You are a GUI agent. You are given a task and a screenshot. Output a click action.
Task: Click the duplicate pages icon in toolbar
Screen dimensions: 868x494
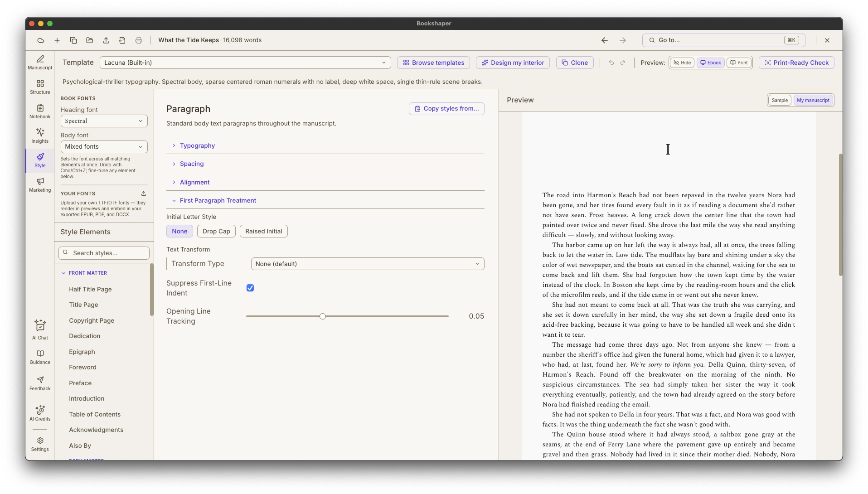(x=73, y=40)
